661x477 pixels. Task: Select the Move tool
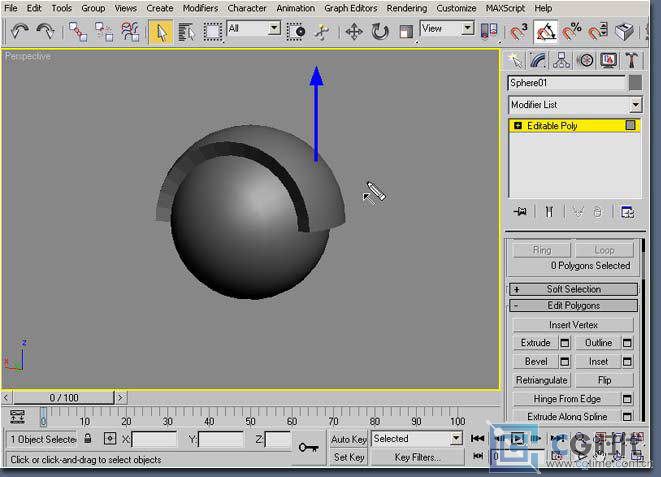click(x=354, y=32)
